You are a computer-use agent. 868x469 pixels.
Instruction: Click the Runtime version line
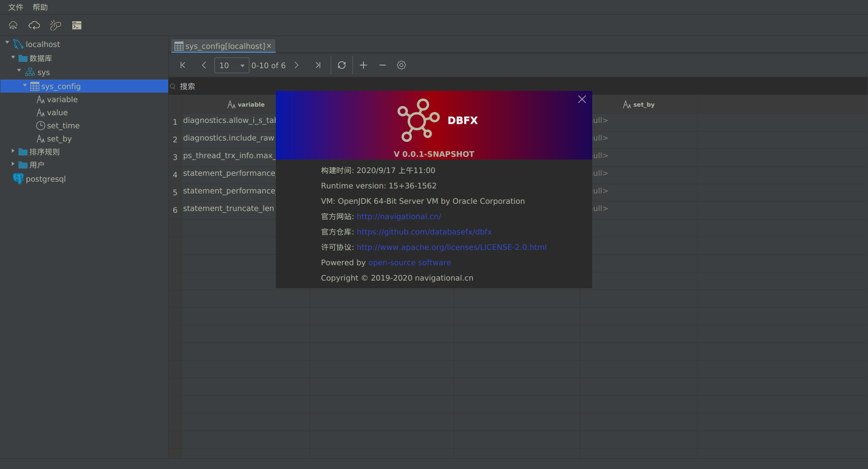pos(379,186)
